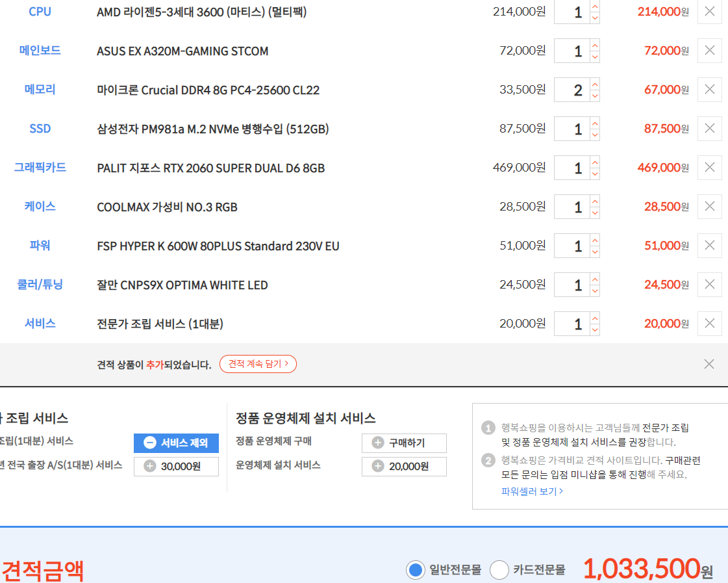Image resolution: width=728 pixels, height=583 pixels.
Task: Open 잘만 CNPS9X OPTIMA WHITE LED name
Action: pos(182,285)
